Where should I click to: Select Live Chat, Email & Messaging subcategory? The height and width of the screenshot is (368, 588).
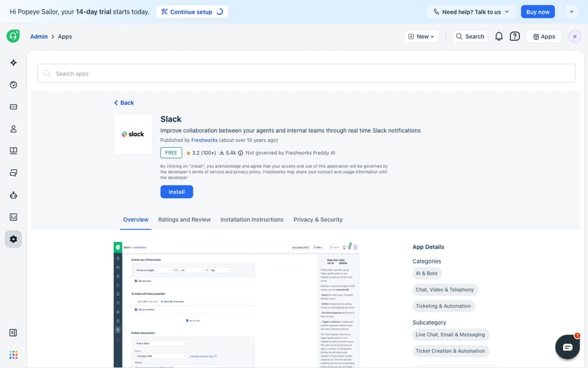pyautogui.click(x=450, y=335)
